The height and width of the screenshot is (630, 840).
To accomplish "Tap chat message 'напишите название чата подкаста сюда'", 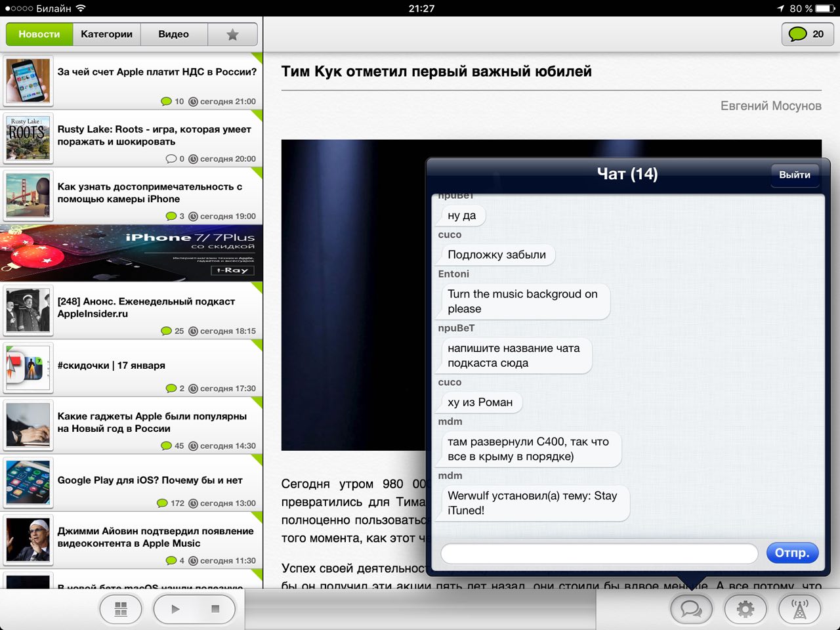I will tap(515, 356).
